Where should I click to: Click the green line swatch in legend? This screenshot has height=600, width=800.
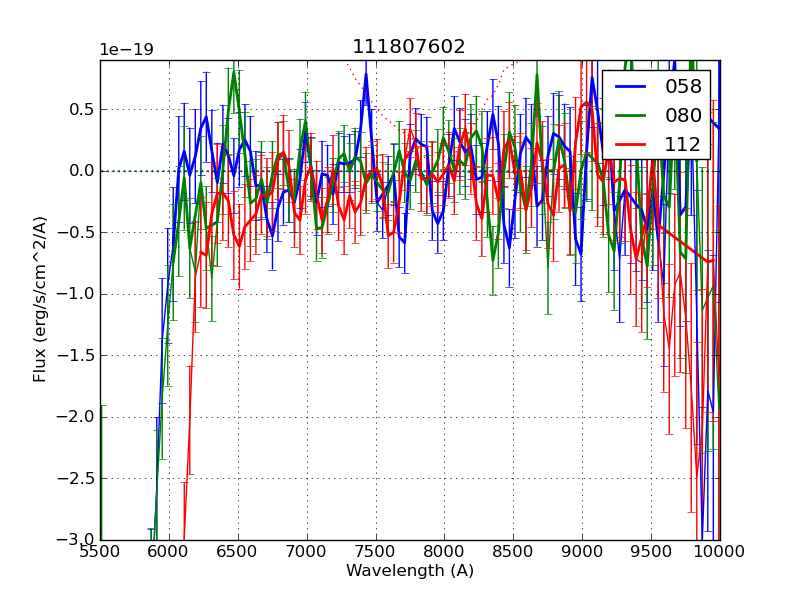coord(632,116)
